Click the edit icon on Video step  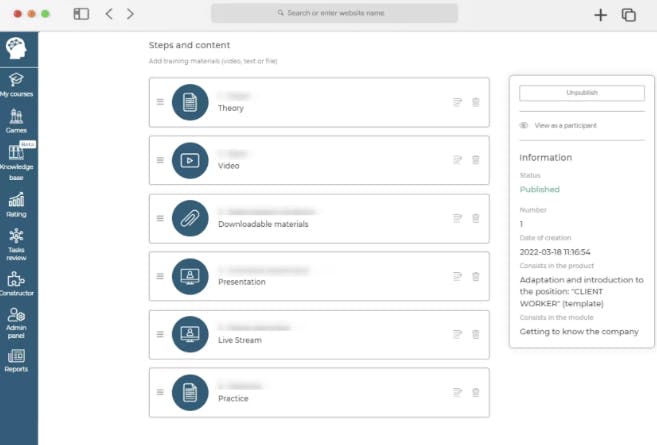pyautogui.click(x=458, y=160)
